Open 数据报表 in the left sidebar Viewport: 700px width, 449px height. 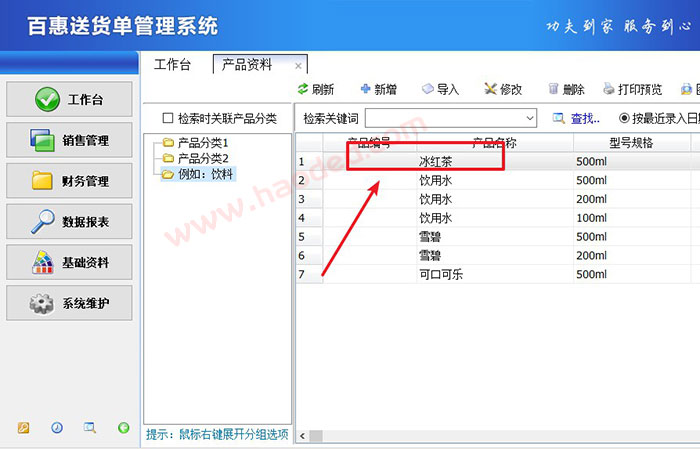(x=69, y=222)
